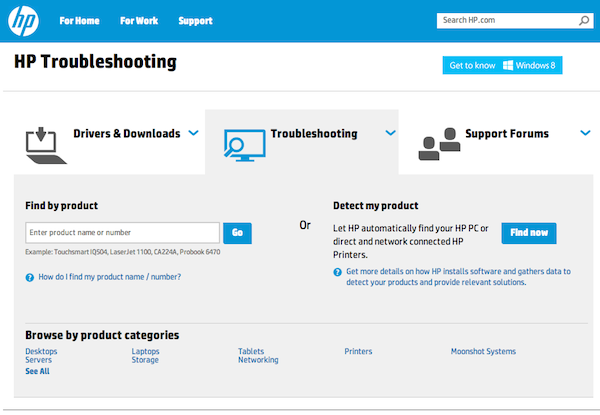The height and width of the screenshot is (415, 600).
Task: Open the For Home menu
Action: [x=79, y=21]
